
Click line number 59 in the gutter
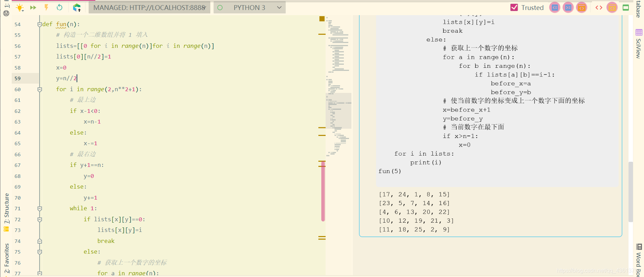click(18, 78)
